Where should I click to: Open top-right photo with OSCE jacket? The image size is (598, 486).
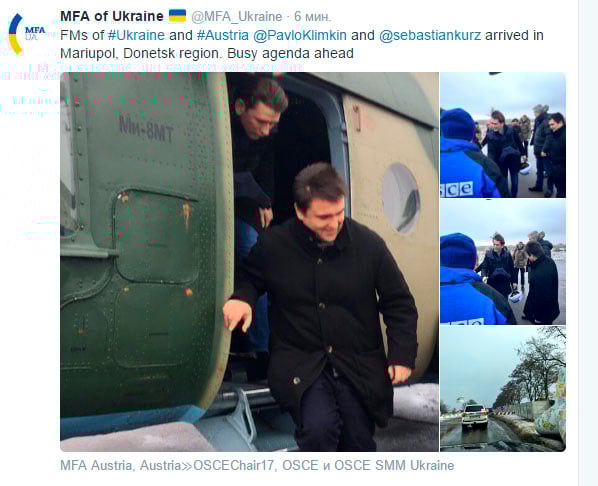click(x=503, y=135)
